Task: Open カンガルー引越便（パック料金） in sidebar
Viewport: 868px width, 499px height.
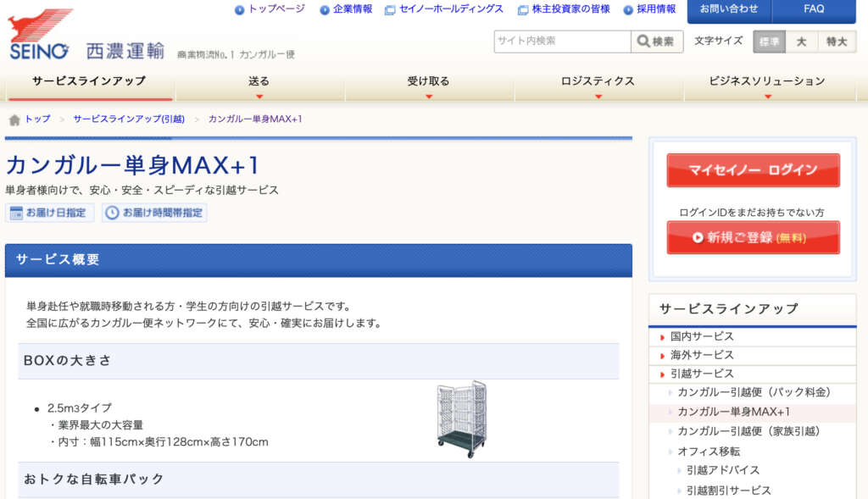Action: (x=754, y=393)
